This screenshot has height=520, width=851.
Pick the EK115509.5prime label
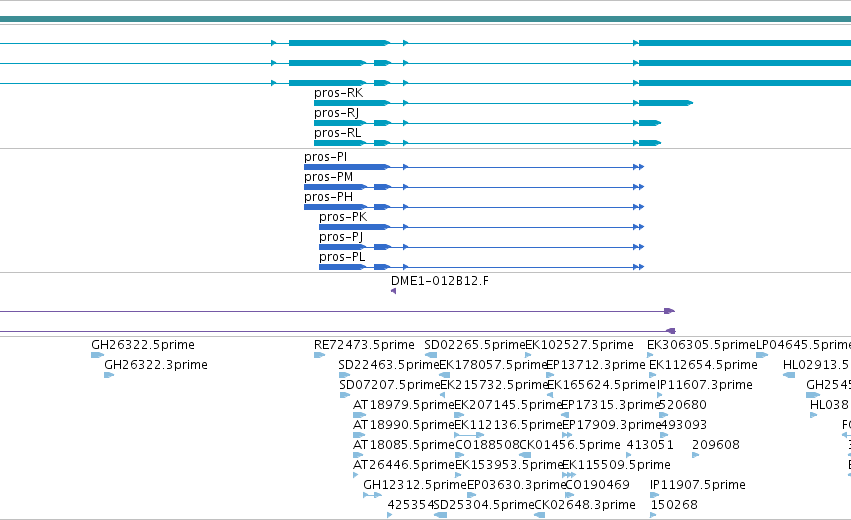616,466
